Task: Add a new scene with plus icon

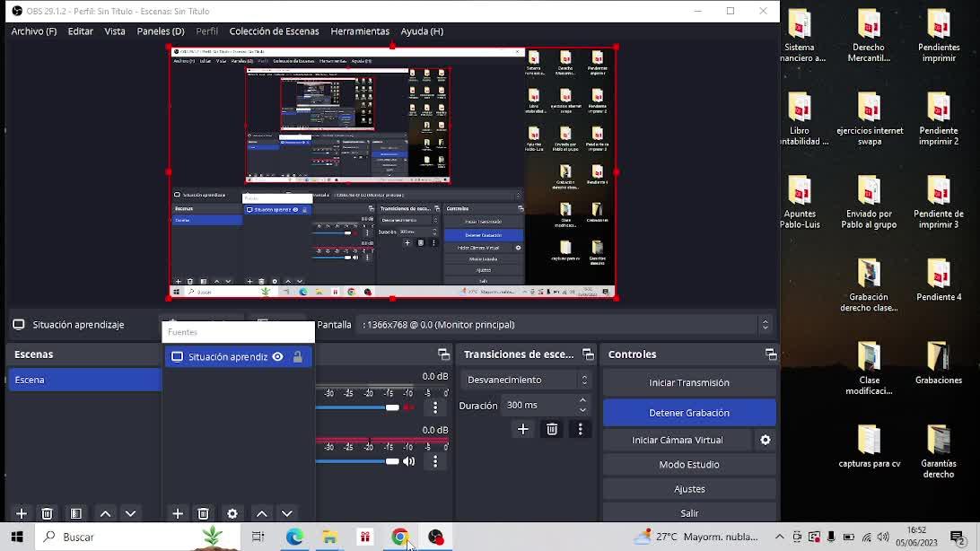Action: 22,513
